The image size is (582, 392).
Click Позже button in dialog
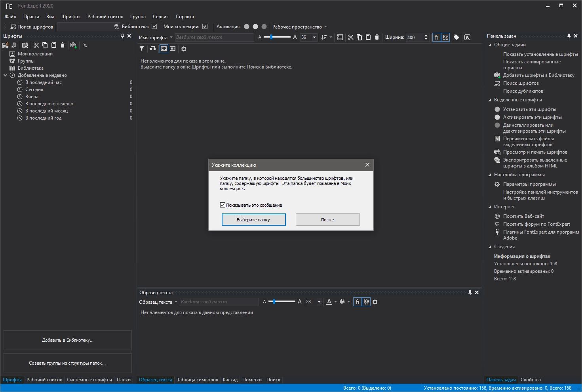pyautogui.click(x=327, y=220)
